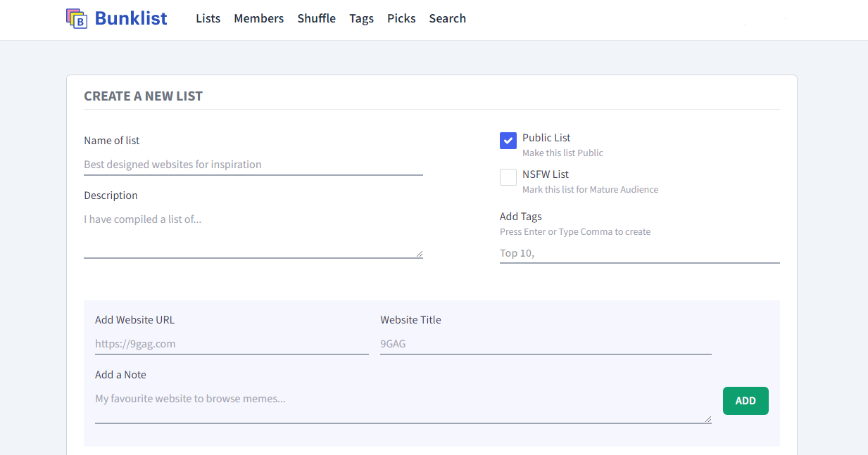The image size is (868, 455).
Task: Uncheck the Public List checkbox
Action: pyautogui.click(x=508, y=141)
